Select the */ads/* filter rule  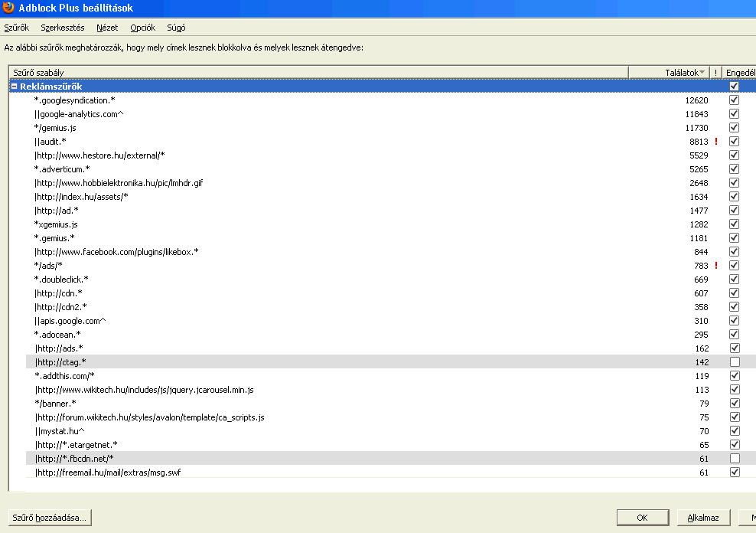pos(48,265)
